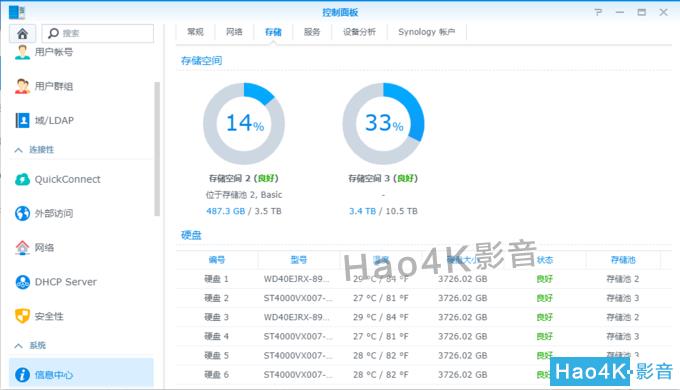Image resolution: width=680 pixels, height=390 pixels.
Task: Click the 33% storage usage ring
Action: [383, 124]
